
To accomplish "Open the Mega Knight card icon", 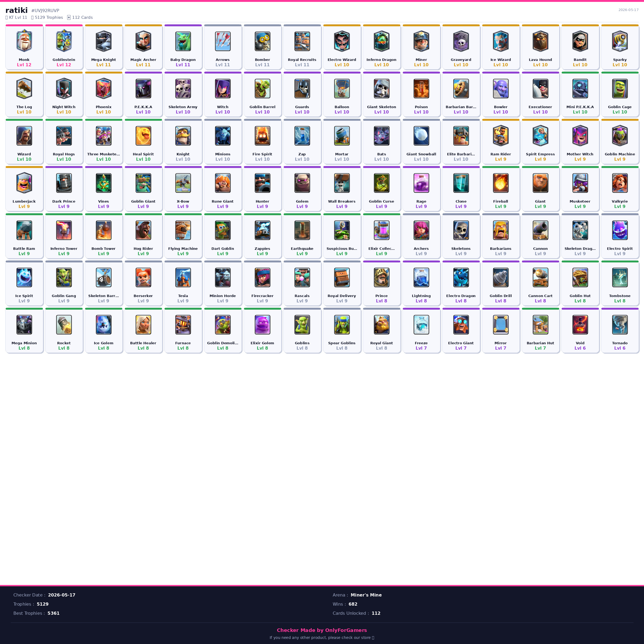I will [104, 41].
